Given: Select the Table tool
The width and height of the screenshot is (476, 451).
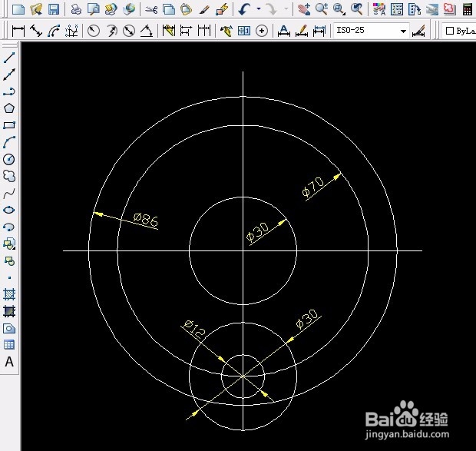Looking at the screenshot, I should [9, 345].
